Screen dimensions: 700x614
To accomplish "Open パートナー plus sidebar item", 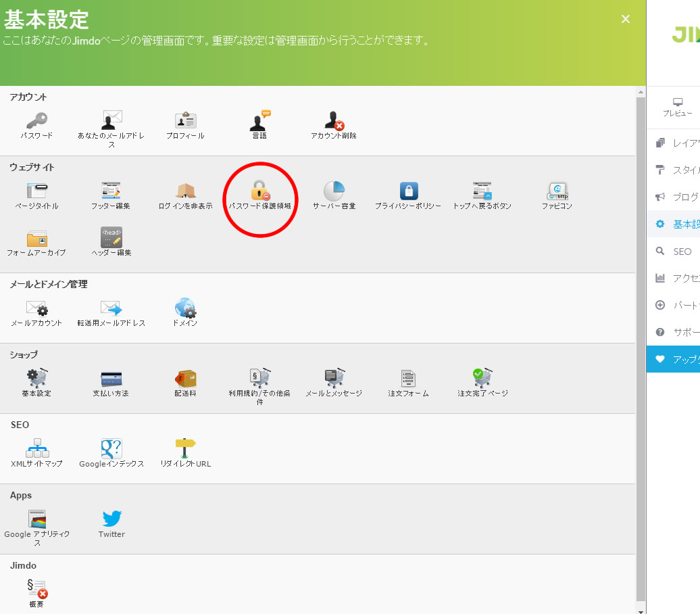I will pos(673,305).
